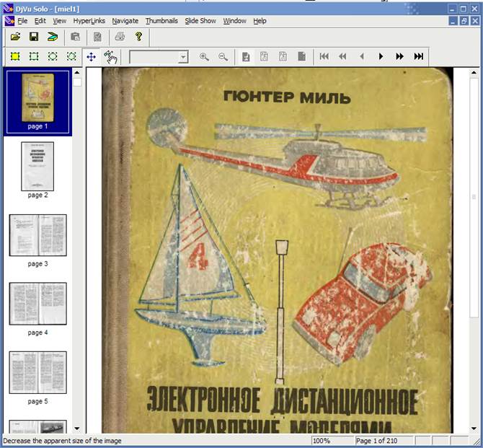Open the Window menu
This screenshot has width=483, height=448.
coord(235,21)
